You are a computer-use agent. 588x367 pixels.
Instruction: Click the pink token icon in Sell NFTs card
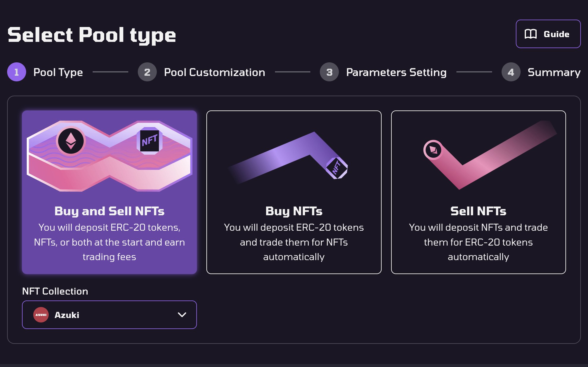(433, 150)
